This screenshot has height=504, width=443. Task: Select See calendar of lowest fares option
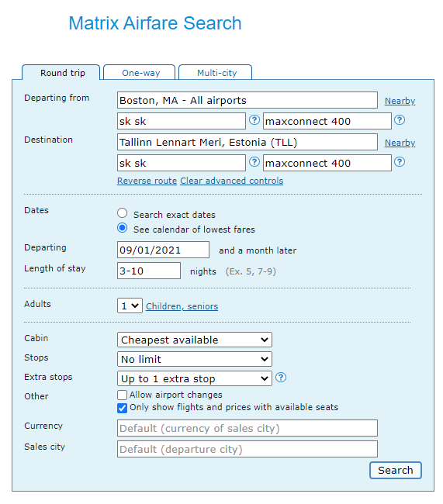[x=123, y=228]
